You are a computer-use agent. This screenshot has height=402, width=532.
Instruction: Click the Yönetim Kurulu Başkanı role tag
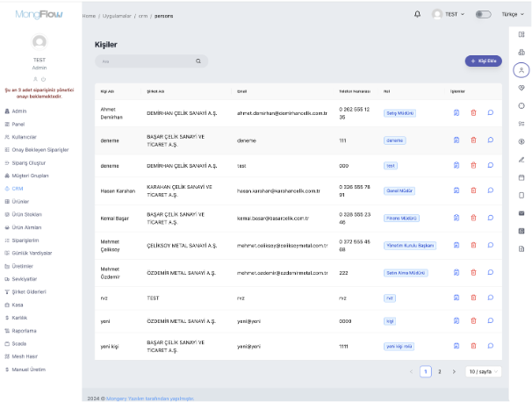pyautogui.click(x=410, y=245)
